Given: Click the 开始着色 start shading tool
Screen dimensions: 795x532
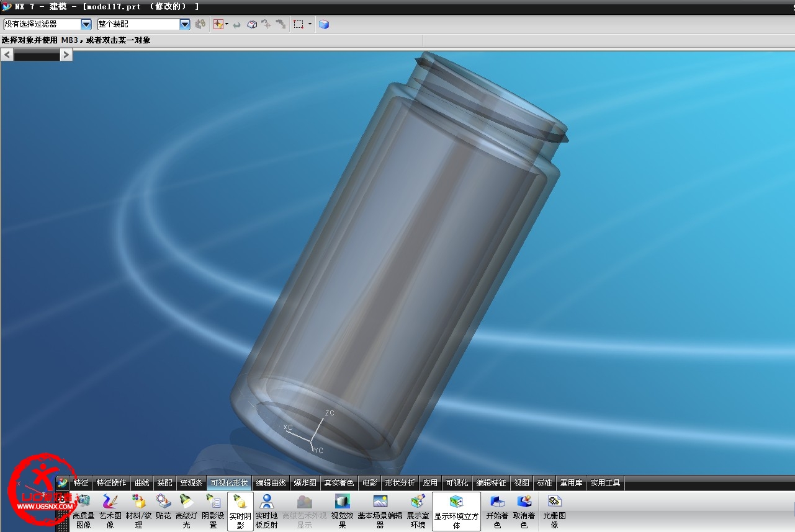Looking at the screenshot, I should tap(497, 512).
